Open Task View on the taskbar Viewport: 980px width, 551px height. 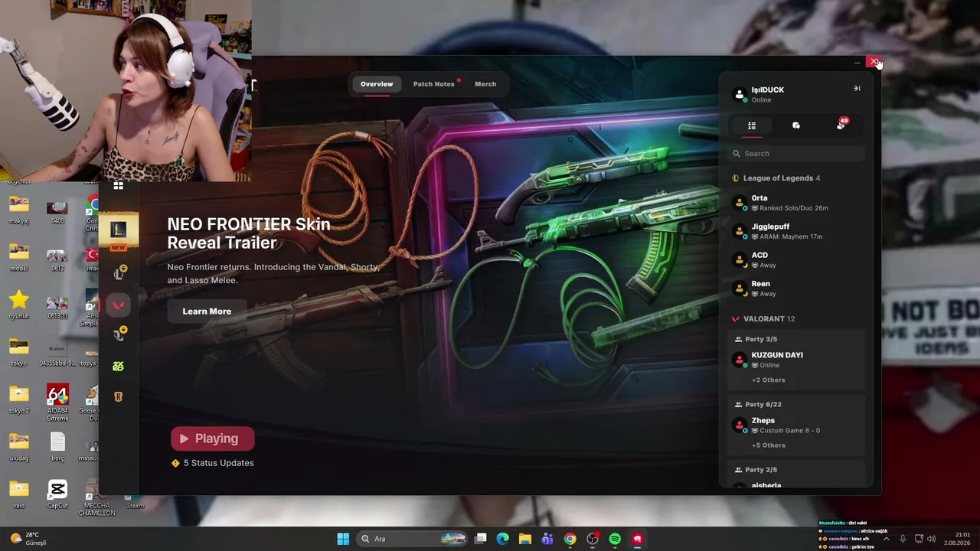[x=480, y=539]
